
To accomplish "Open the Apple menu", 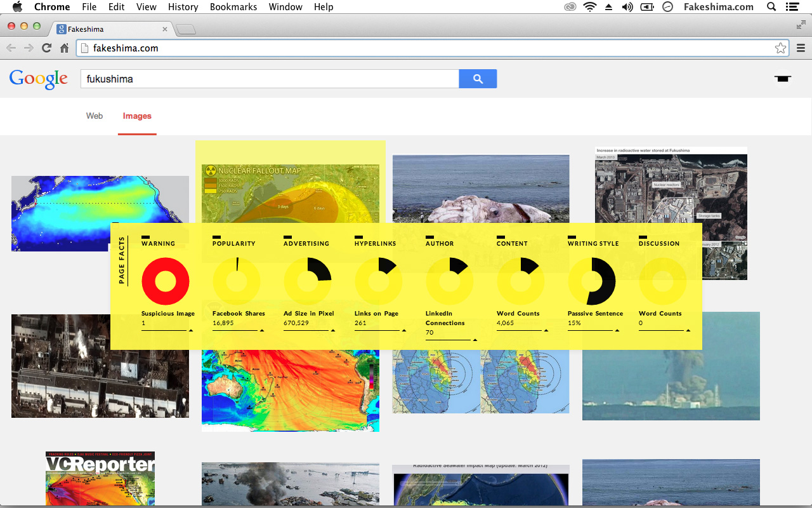I will pos(17,7).
